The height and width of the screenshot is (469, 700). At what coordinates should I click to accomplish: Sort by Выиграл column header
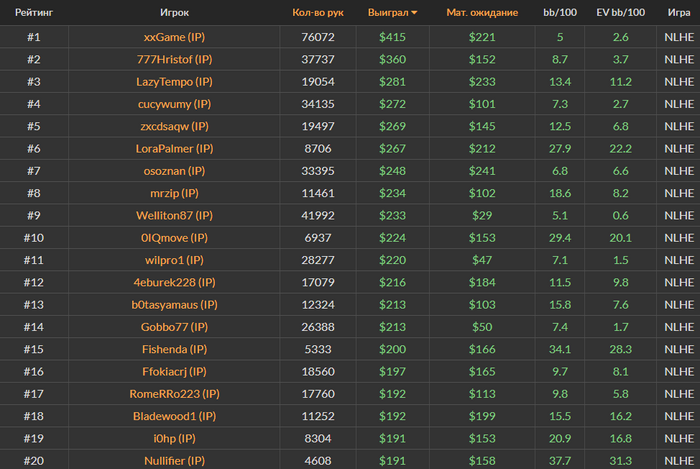pos(388,12)
